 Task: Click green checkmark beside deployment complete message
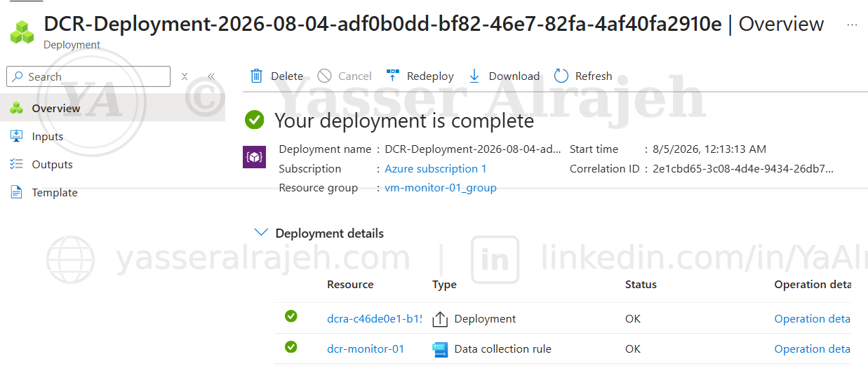pyautogui.click(x=255, y=120)
